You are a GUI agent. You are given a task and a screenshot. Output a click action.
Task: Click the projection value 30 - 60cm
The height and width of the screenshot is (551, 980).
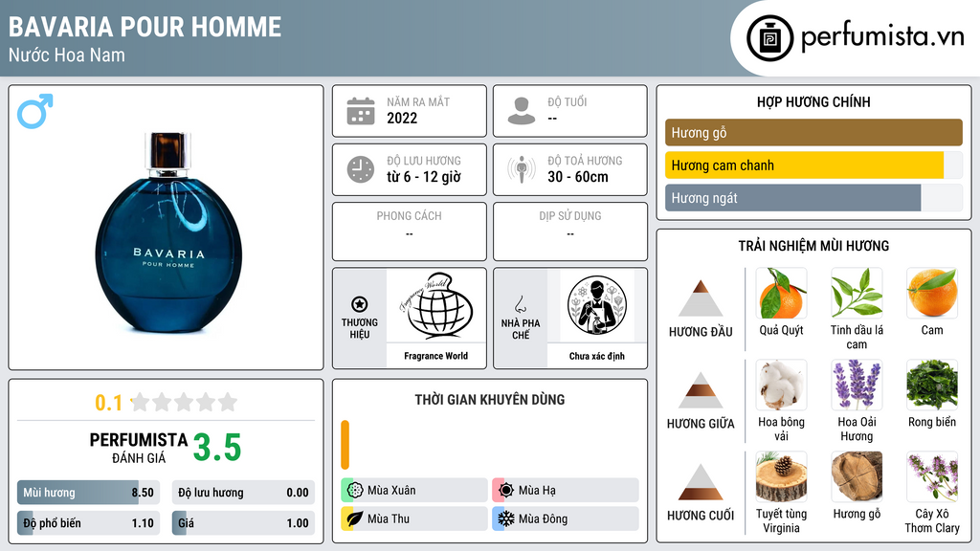[x=578, y=177]
